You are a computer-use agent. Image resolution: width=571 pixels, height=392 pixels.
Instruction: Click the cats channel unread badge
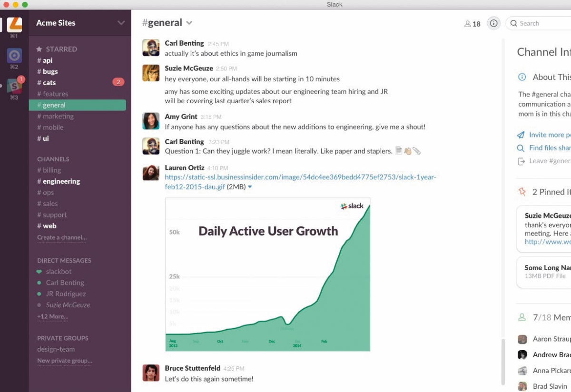118,82
